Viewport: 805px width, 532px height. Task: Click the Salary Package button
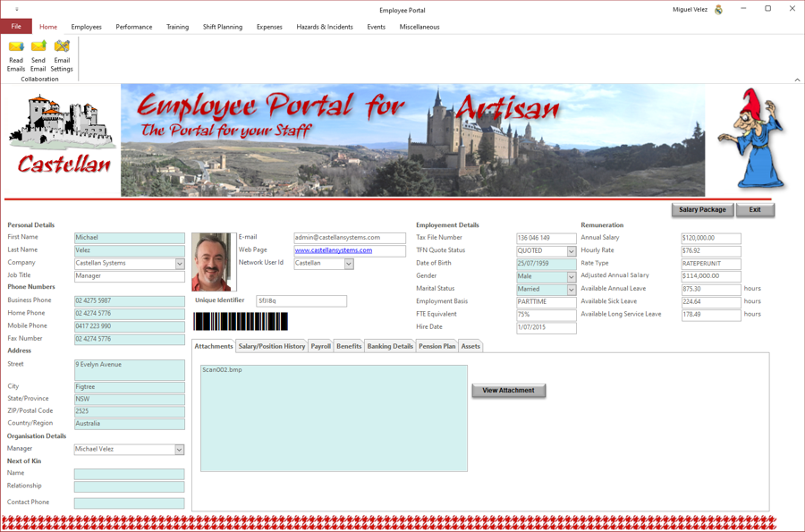[x=702, y=210]
